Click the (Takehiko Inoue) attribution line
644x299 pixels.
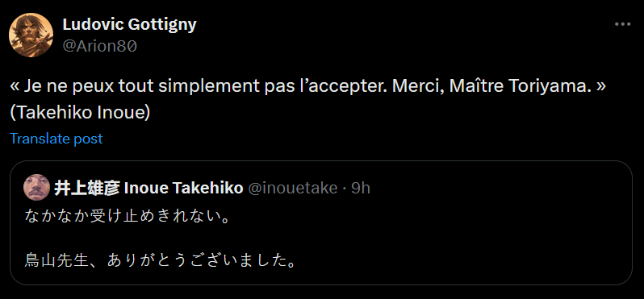pos(80,112)
